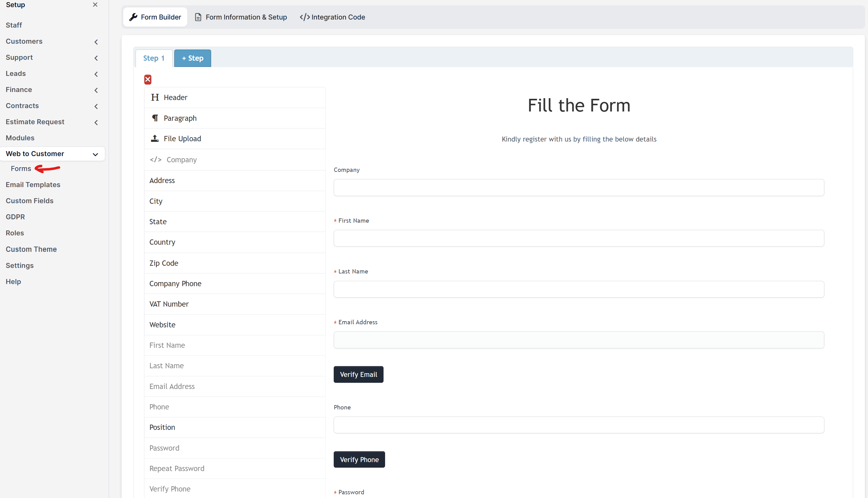Click the + Step button
Image resolution: width=868 pixels, height=498 pixels.
tap(192, 58)
